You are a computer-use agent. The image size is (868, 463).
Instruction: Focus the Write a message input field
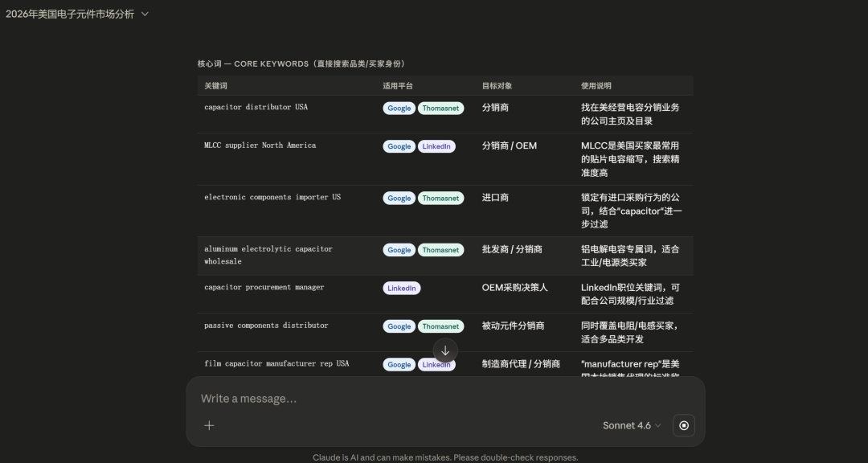coord(445,399)
